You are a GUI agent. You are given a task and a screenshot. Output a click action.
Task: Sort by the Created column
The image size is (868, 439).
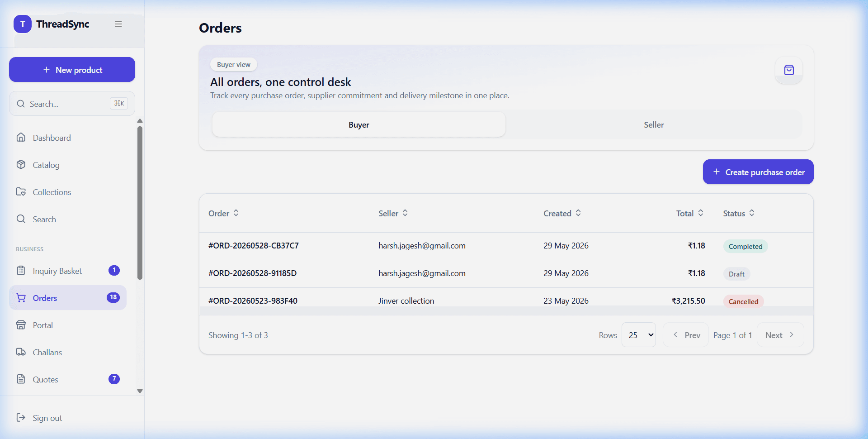[562, 213]
